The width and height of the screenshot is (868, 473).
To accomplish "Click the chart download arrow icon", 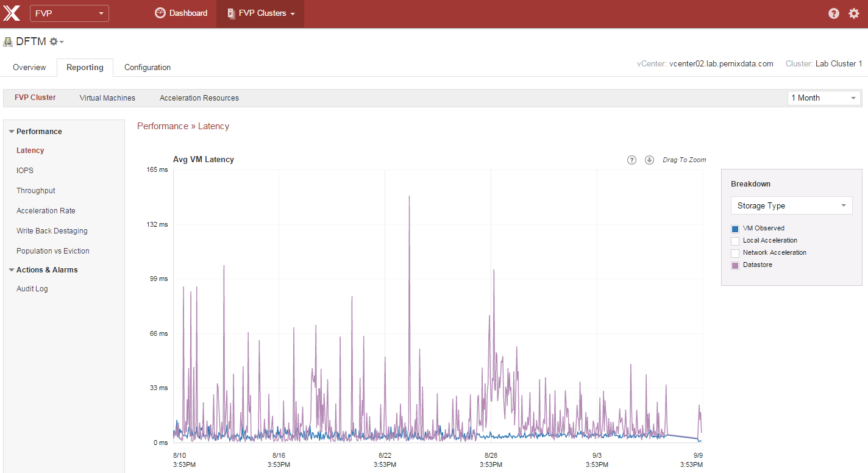I will coord(649,160).
